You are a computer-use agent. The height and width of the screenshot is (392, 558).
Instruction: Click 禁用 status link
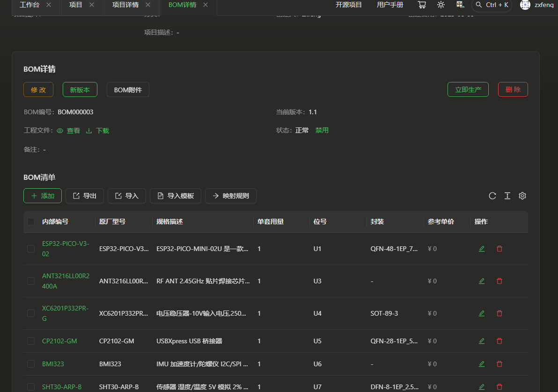point(322,130)
